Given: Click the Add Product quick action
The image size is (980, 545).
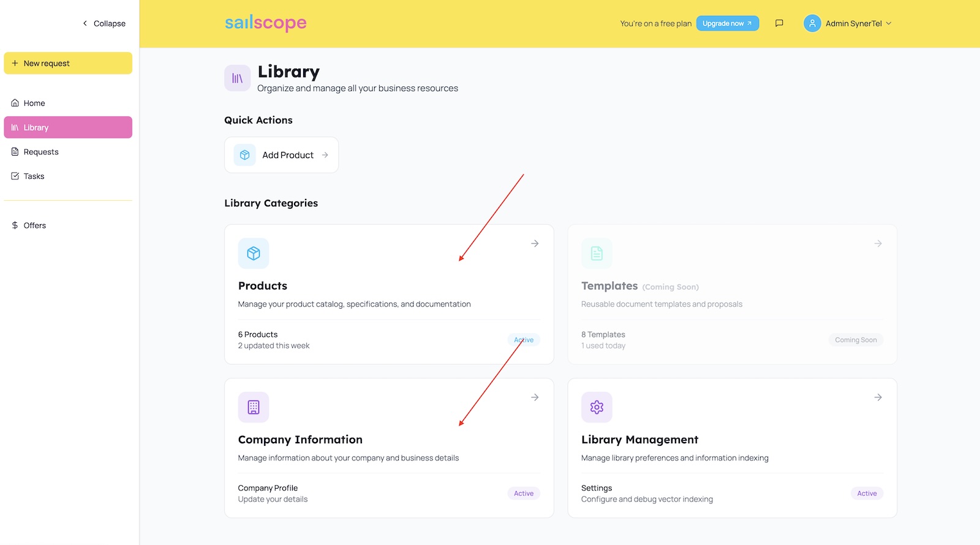Looking at the screenshot, I should [281, 155].
